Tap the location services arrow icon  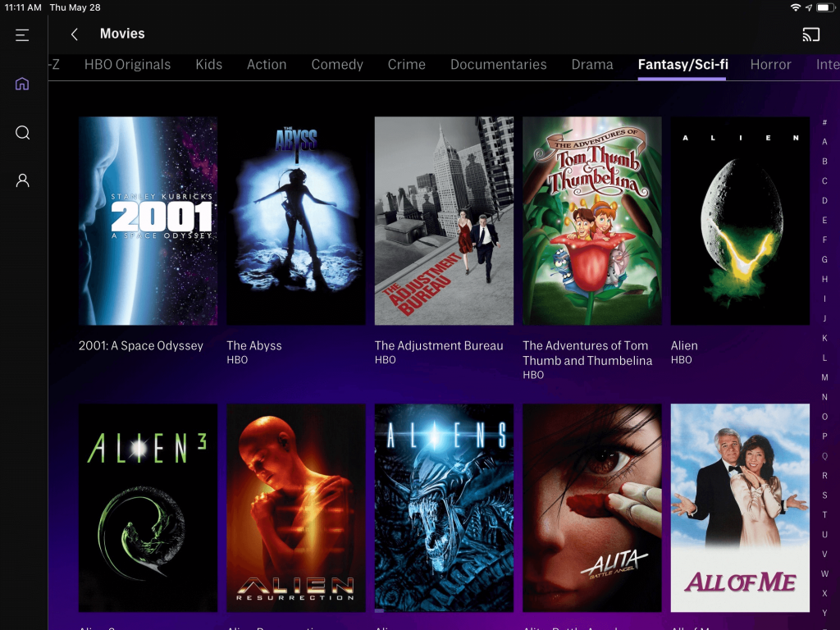tap(808, 7)
